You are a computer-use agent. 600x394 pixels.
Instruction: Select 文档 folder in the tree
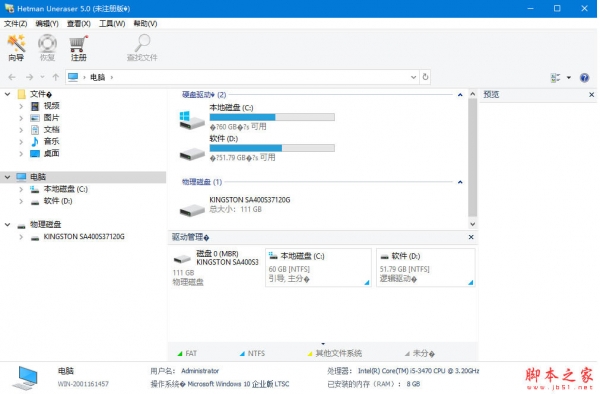(51, 130)
